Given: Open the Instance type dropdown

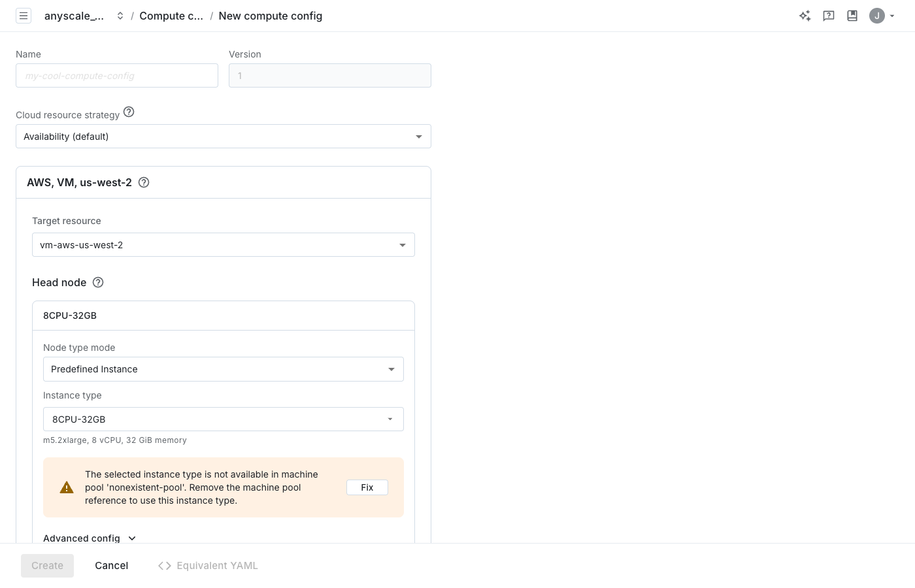Looking at the screenshot, I should (223, 419).
